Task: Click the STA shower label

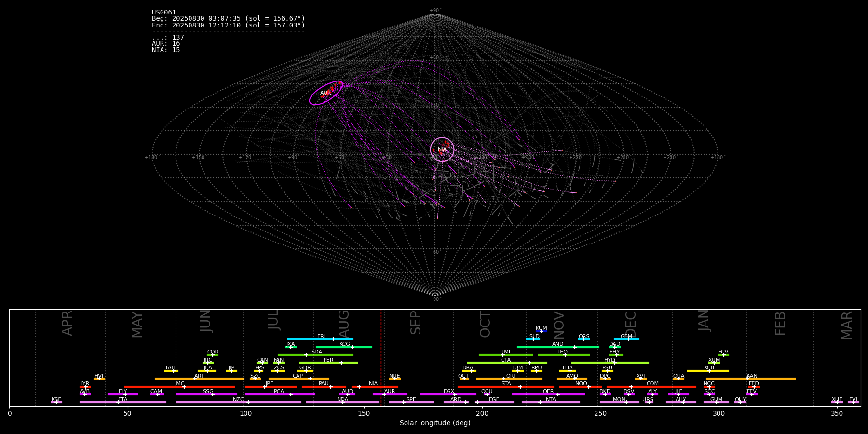Action: (506, 384)
